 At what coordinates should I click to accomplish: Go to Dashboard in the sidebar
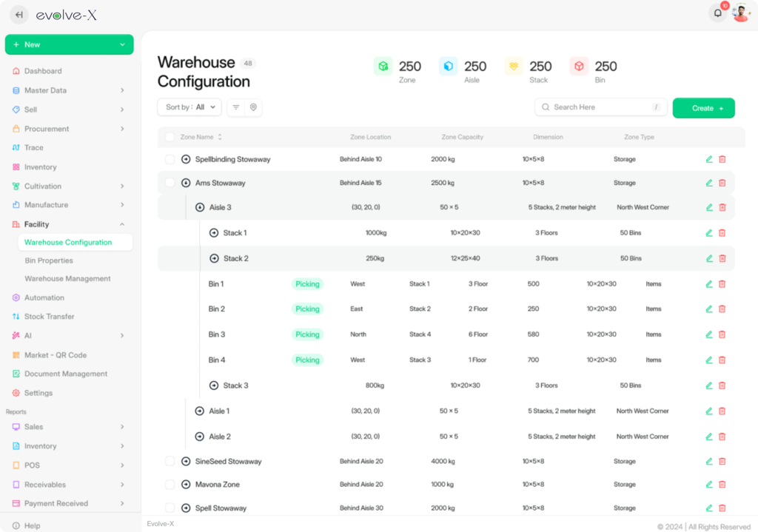(43, 71)
